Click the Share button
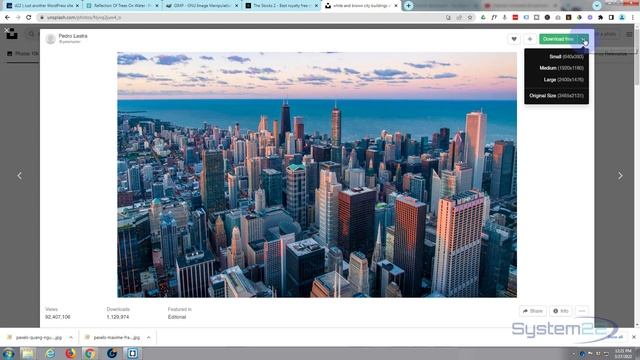The width and height of the screenshot is (640, 360). pos(533,311)
